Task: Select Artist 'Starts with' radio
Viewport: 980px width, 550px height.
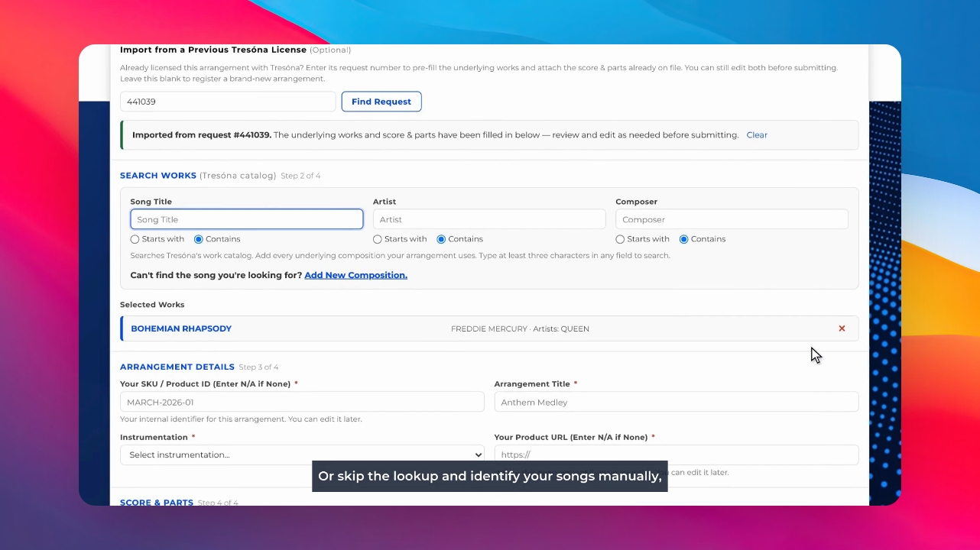Action: click(x=378, y=239)
